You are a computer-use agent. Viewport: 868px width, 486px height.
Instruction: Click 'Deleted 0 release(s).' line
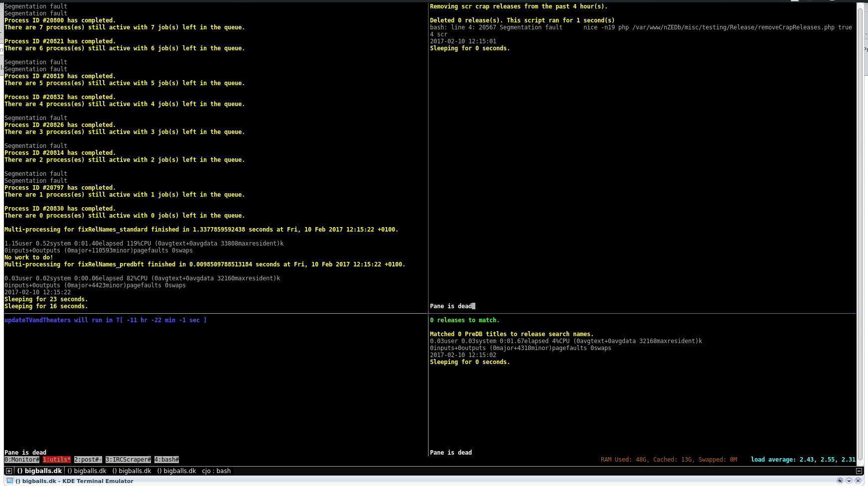pyautogui.click(x=522, y=20)
